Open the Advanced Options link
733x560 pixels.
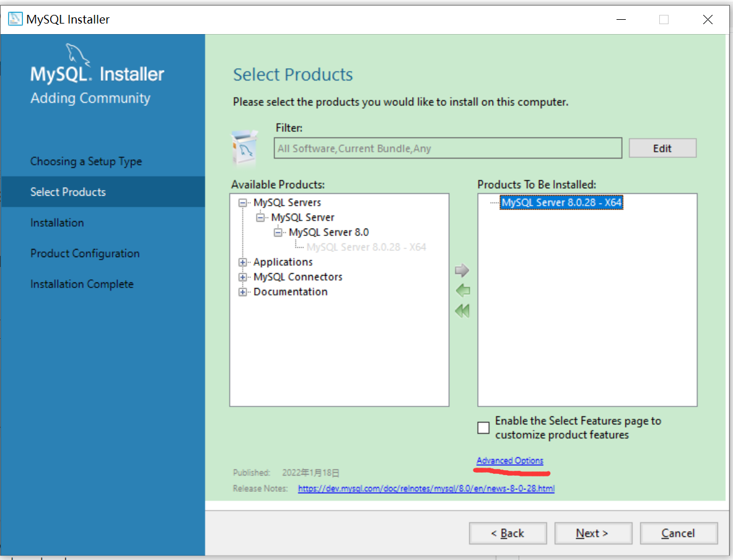coord(509,460)
